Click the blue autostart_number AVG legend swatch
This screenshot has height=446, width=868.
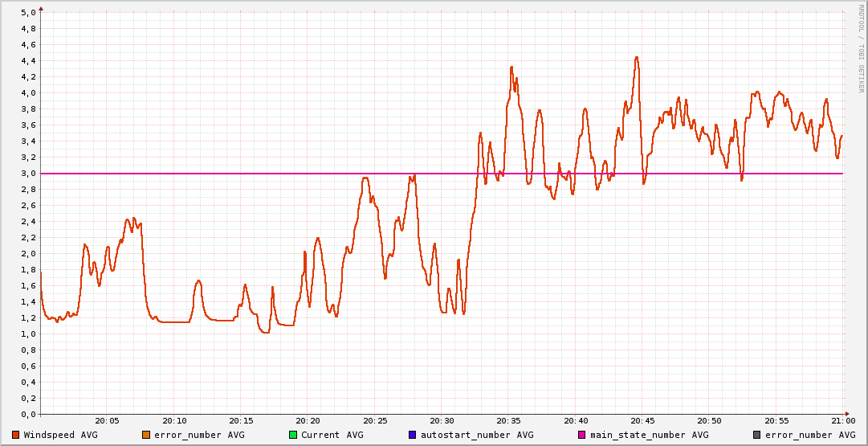click(413, 435)
